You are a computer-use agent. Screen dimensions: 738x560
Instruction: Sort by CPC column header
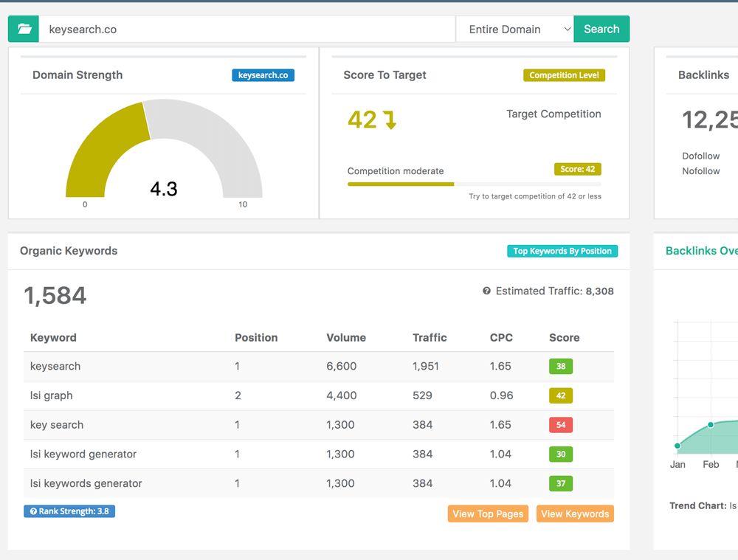501,337
